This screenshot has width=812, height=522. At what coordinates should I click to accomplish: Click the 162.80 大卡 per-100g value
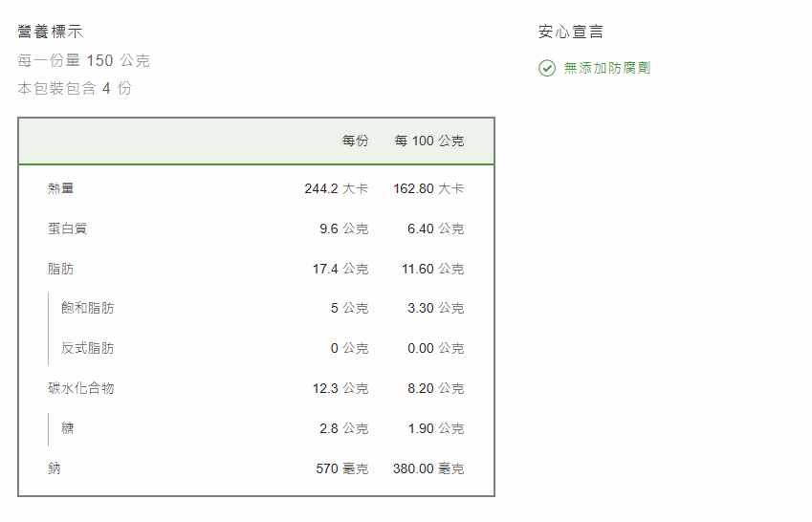pyautogui.click(x=428, y=188)
